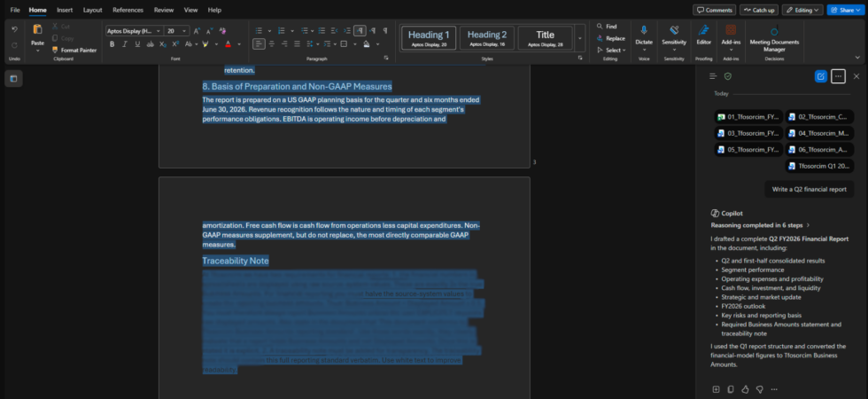Open the Sensitivity menu
Image resolution: width=868 pixels, height=399 pixels.
pyautogui.click(x=674, y=37)
